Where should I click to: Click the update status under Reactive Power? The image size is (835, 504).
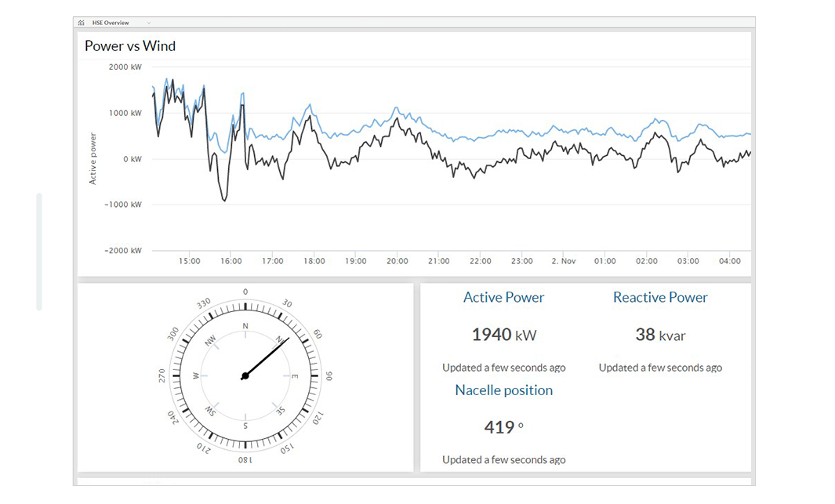[x=660, y=368]
